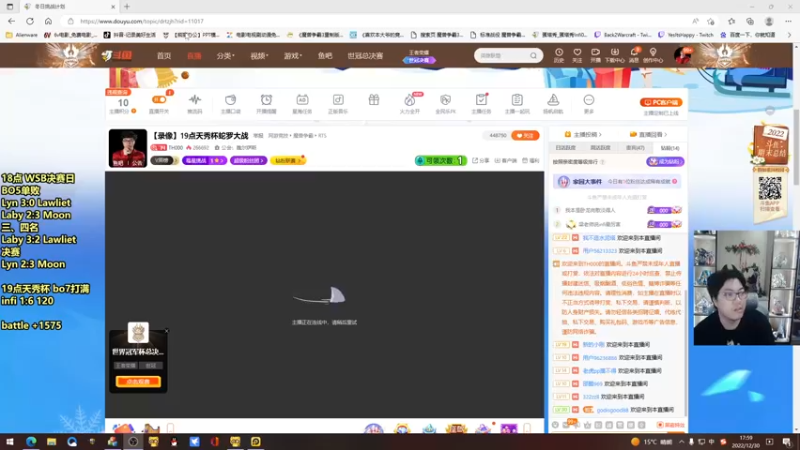
Task: Expand 直播回看 section
Action: tap(648, 135)
